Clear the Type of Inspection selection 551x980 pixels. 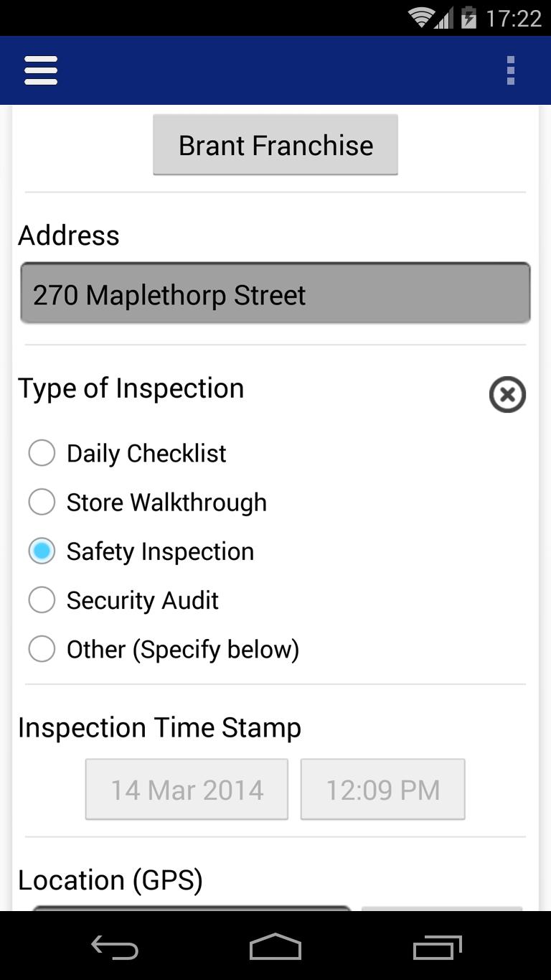(507, 394)
